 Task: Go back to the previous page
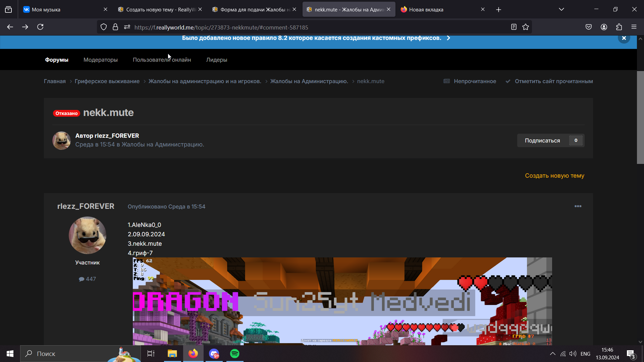point(10,27)
